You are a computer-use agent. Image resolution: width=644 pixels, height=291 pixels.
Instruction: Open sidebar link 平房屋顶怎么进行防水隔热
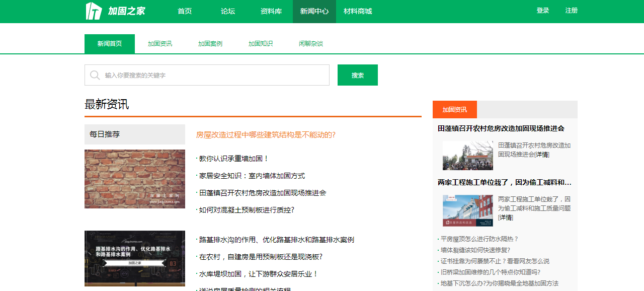coord(479,239)
